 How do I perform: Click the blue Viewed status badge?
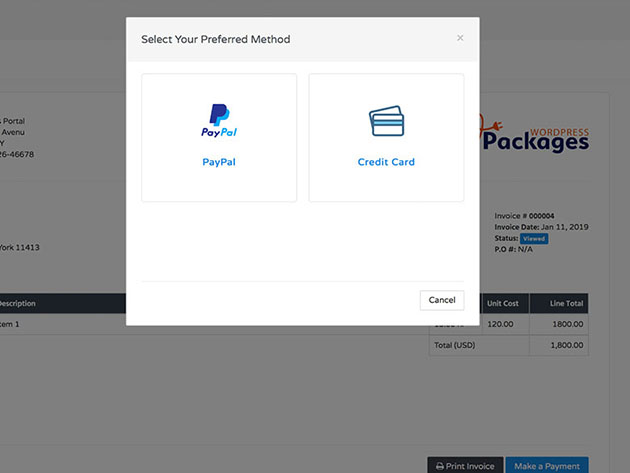click(x=533, y=239)
